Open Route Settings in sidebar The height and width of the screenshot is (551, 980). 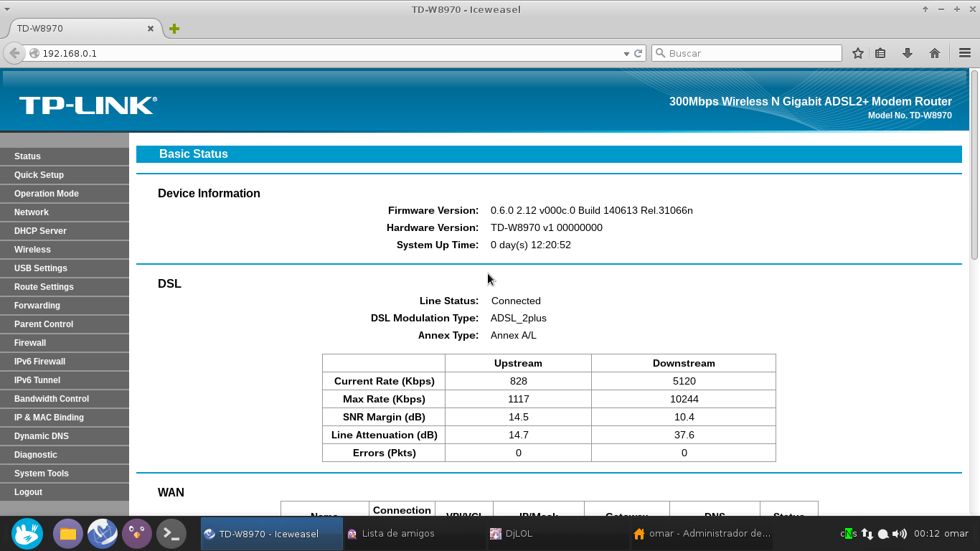[65, 287]
